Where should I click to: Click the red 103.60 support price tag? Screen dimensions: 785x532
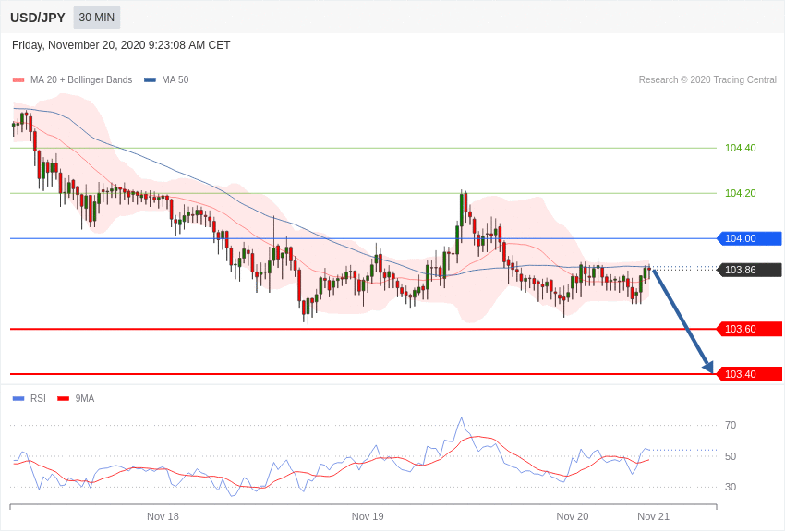click(x=750, y=329)
